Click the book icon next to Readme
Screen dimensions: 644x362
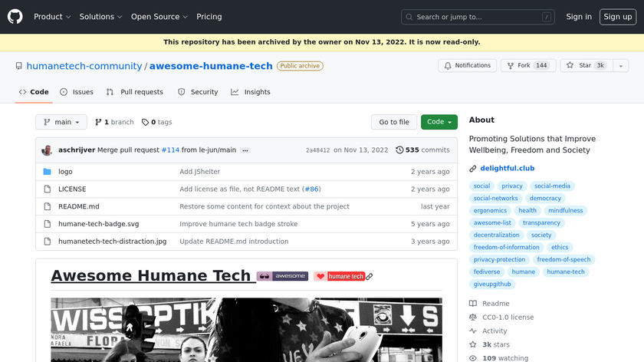click(473, 304)
